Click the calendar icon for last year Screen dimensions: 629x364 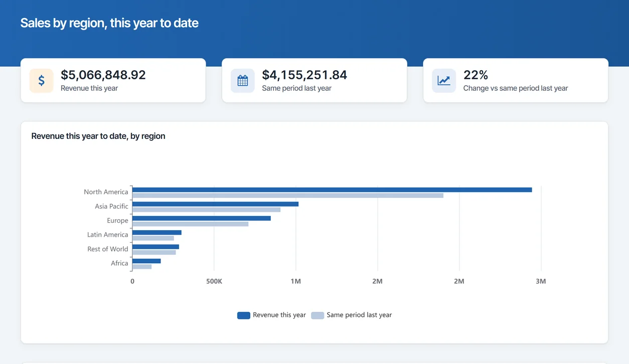(243, 81)
